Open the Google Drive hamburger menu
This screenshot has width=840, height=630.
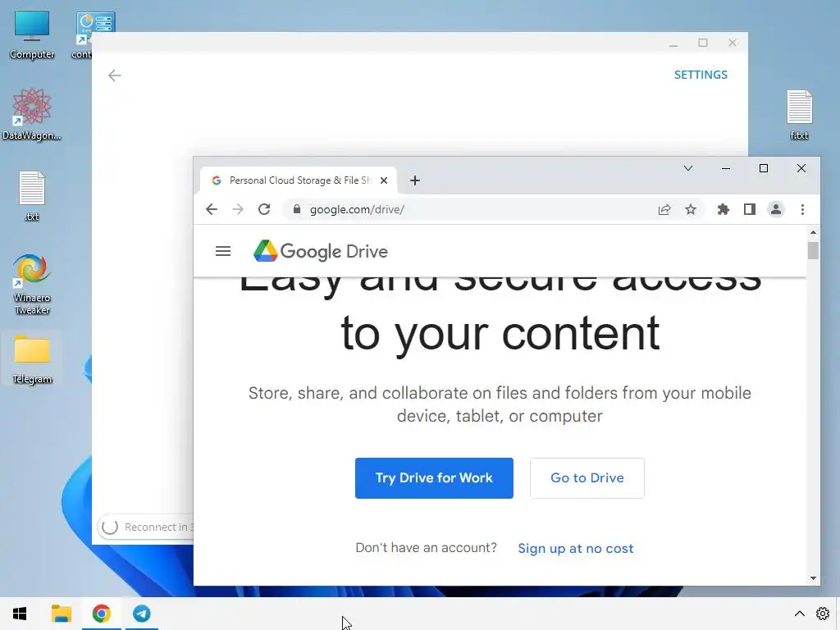[223, 251]
